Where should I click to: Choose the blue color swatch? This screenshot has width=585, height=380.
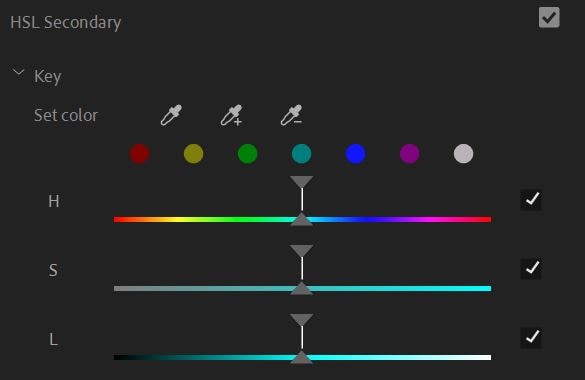[356, 154]
